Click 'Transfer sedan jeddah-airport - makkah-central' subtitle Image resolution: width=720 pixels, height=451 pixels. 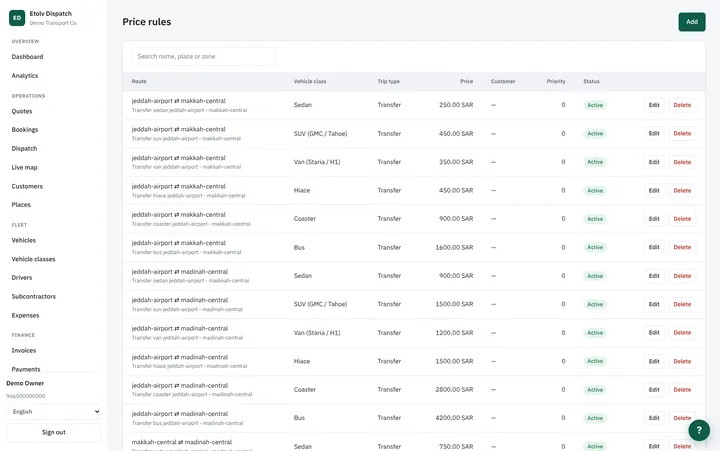(x=189, y=110)
